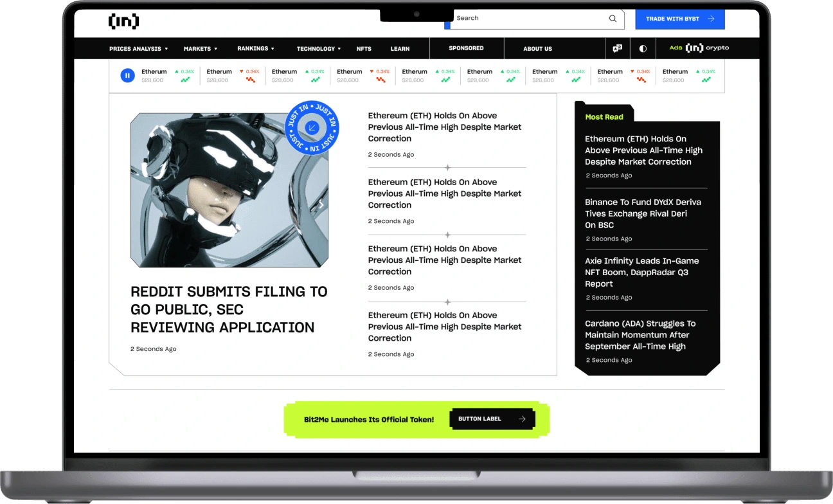Toggle dark mode half-circle icon
This screenshot has width=833, height=504.
(x=643, y=48)
